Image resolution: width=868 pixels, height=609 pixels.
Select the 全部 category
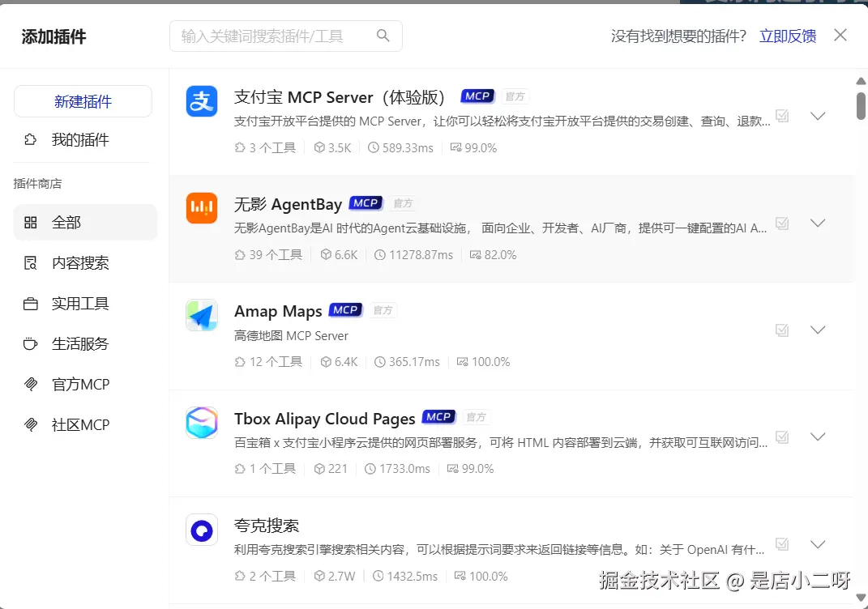pos(85,223)
